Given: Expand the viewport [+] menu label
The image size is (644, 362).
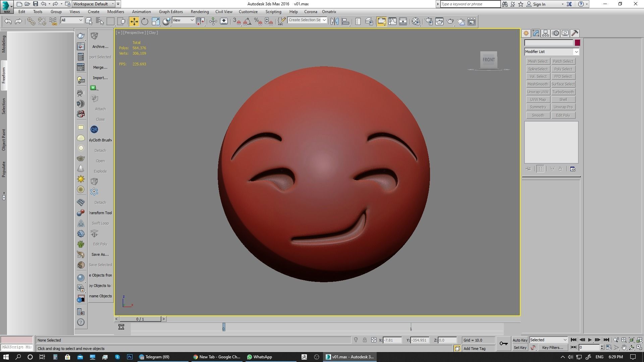Looking at the screenshot, I should 119,33.
